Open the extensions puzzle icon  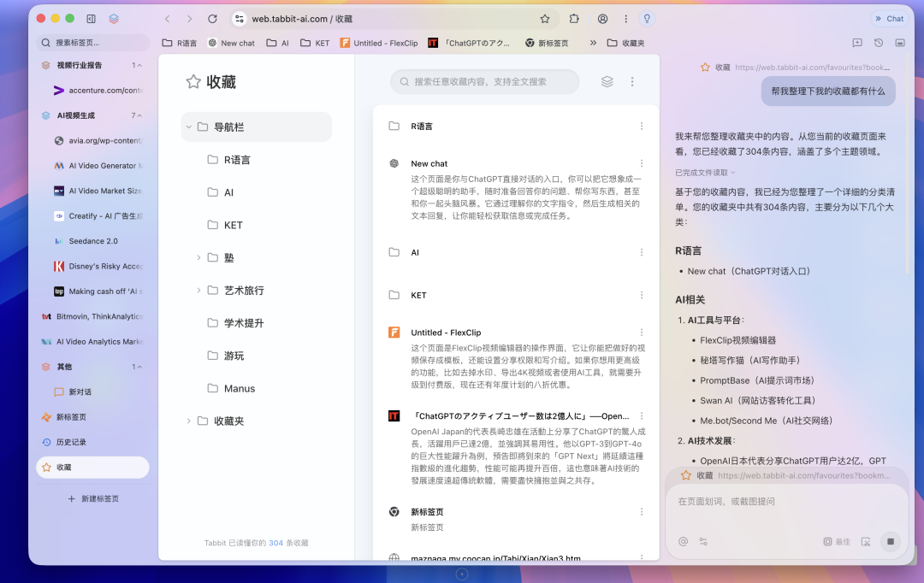click(574, 19)
